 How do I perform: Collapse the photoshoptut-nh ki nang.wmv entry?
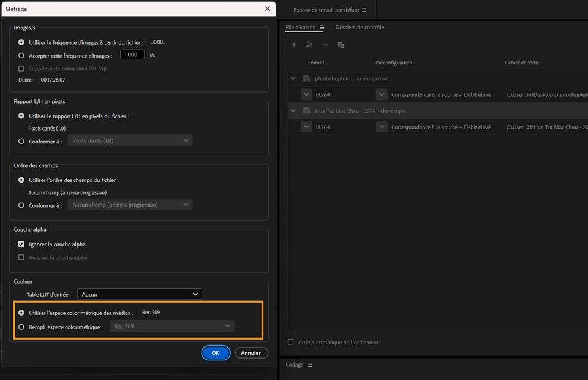pos(292,78)
